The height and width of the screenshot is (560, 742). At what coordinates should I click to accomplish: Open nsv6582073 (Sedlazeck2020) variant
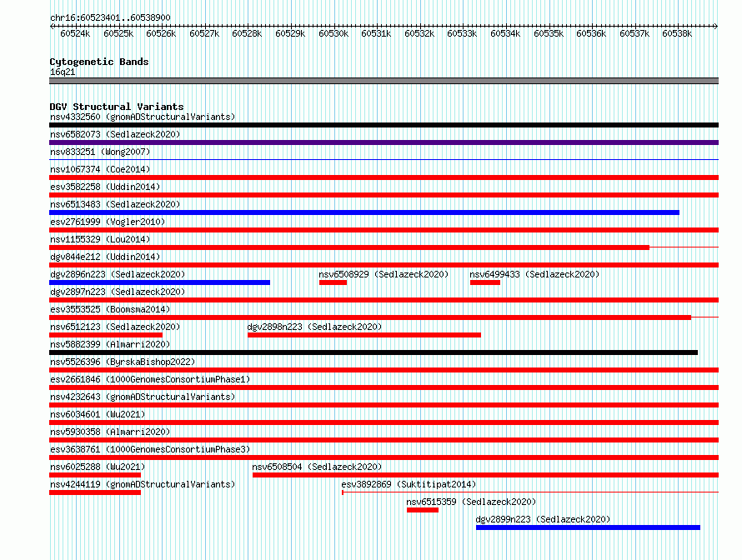click(x=115, y=134)
